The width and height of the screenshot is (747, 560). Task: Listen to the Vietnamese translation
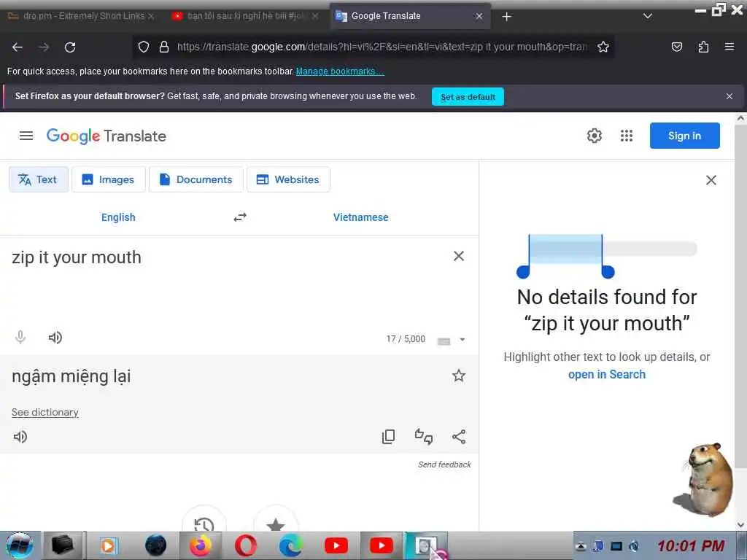point(20,437)
